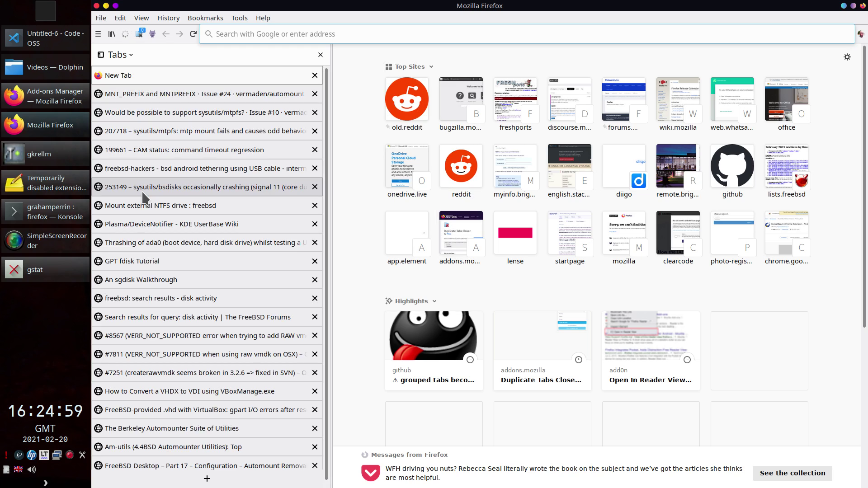Viewport: 868px width, 488px height.
Task: Go back one page
Action: pos(166,34)
